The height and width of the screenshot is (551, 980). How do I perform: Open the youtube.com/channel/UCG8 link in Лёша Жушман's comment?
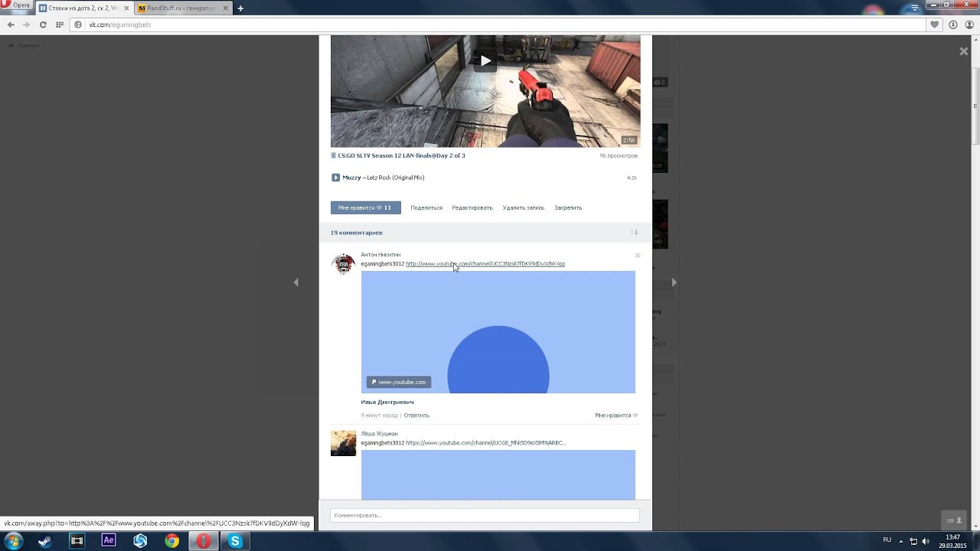point(486,443)
